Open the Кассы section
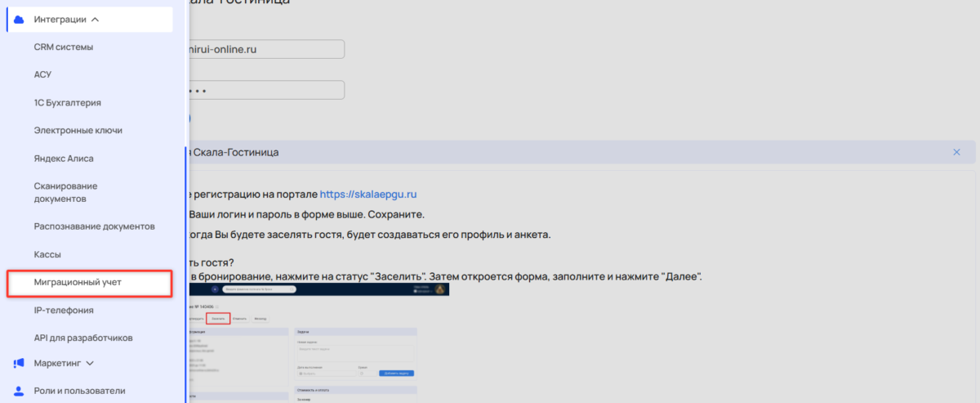This screenshot has width=980, height=403. [x=47, y=255]
